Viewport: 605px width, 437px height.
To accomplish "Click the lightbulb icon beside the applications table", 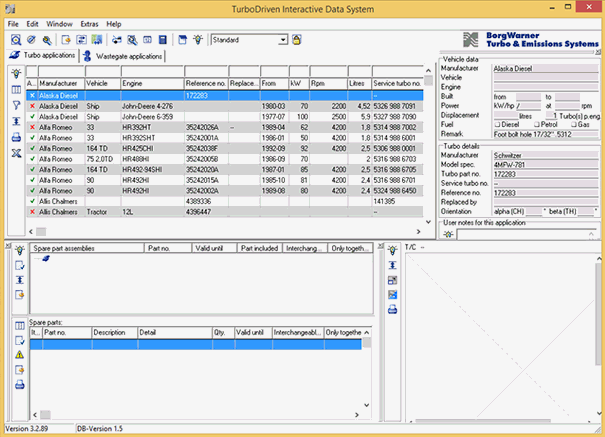I will [x=16, y=73].
